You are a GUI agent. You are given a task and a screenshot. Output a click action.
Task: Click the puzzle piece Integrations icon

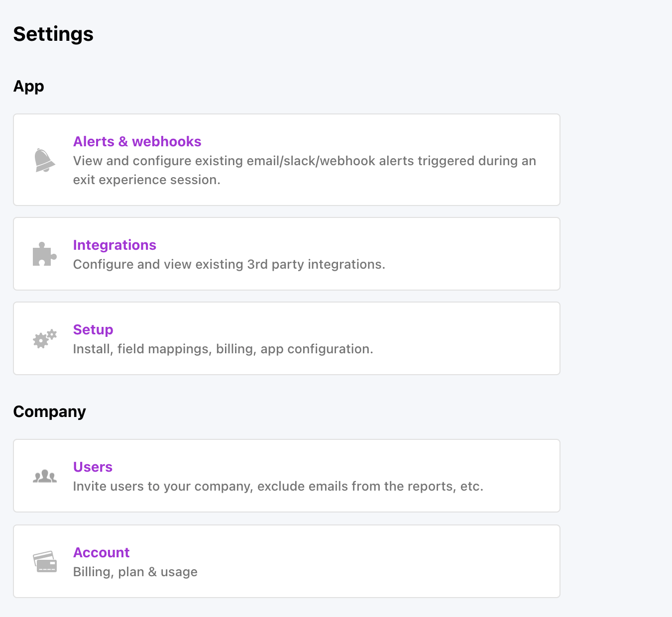tap(45, 254)
